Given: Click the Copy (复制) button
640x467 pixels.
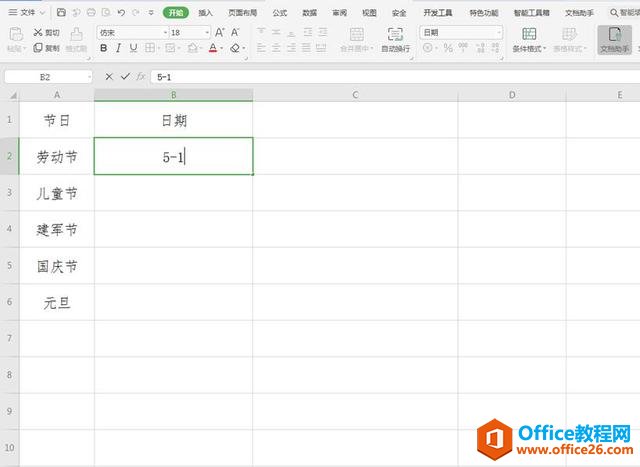Looking at the screenshot, I should click(47, 48).
